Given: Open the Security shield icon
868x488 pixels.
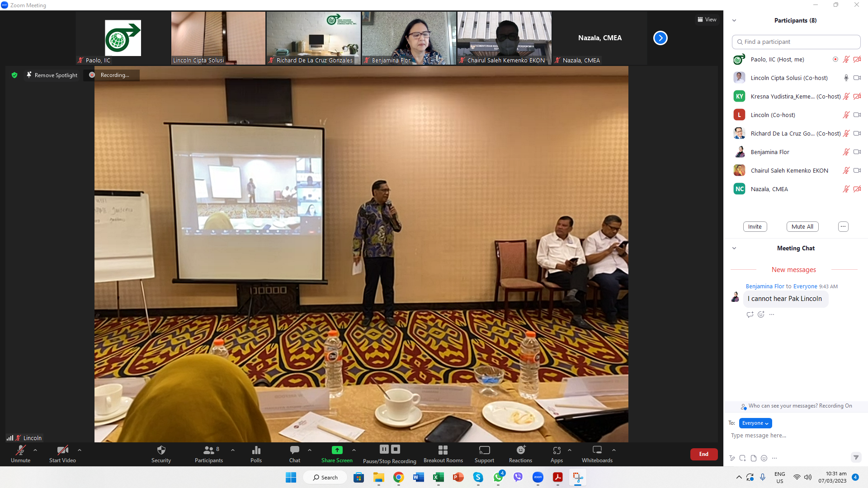Looking at the screenshot, I should [161, 450].
